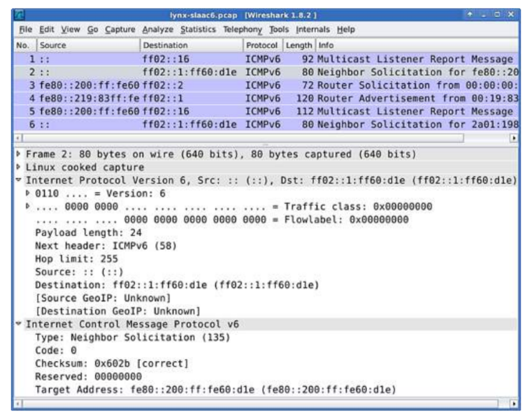Select packet 4, the Router Advertisement
Image resolution: width=532 pixels, height=419 pixels.
[266, 98]
